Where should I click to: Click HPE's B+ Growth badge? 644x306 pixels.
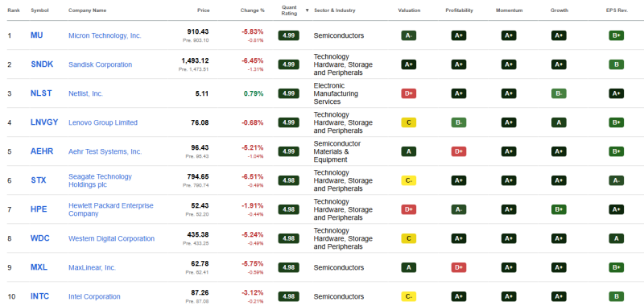pos(559,209)
